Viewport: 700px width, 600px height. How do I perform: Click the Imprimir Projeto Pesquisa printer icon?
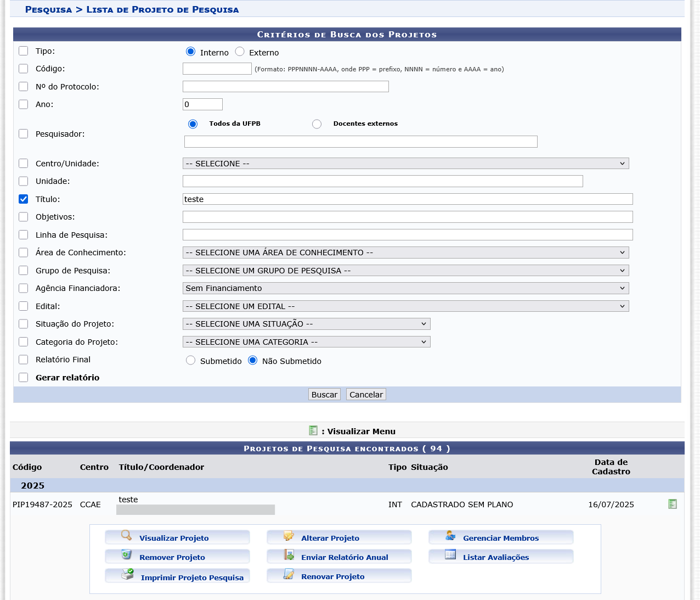click(x=127, y=575)
